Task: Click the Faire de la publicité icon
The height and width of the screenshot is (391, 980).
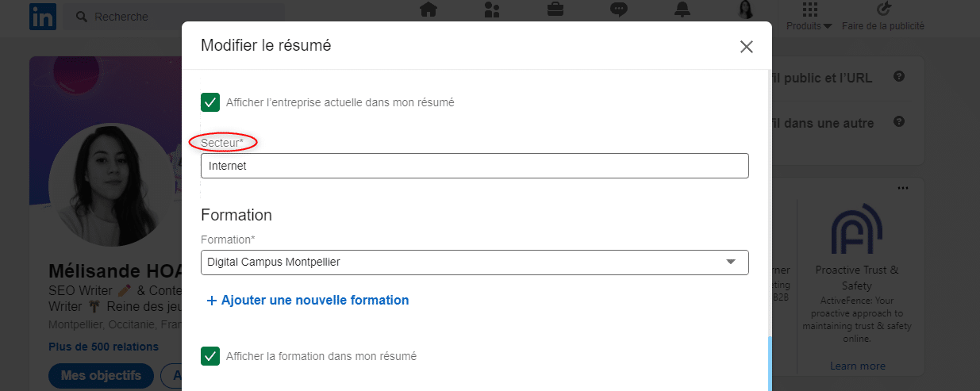Action: [x=884, y=10]
